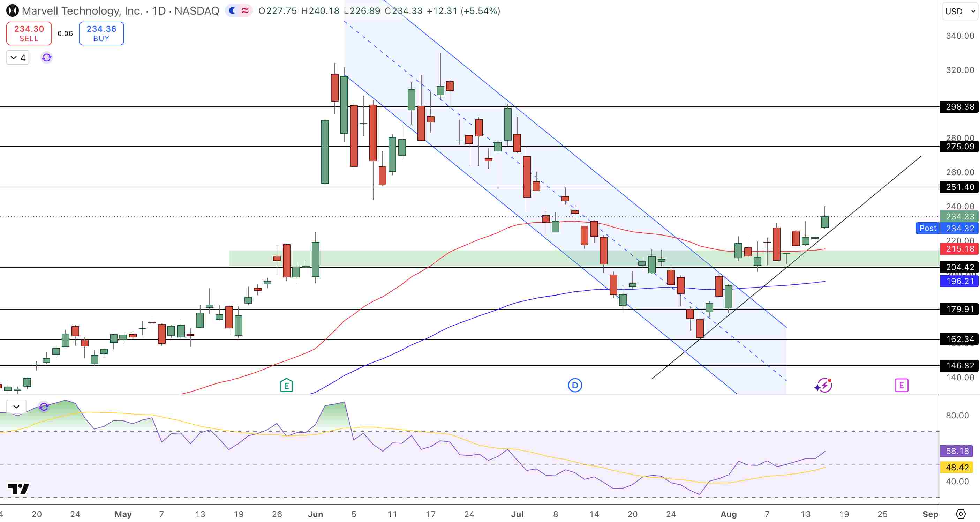The image size is (980, 522).
Task: Click the 80.00 RSI axis label
Action: 957,415
